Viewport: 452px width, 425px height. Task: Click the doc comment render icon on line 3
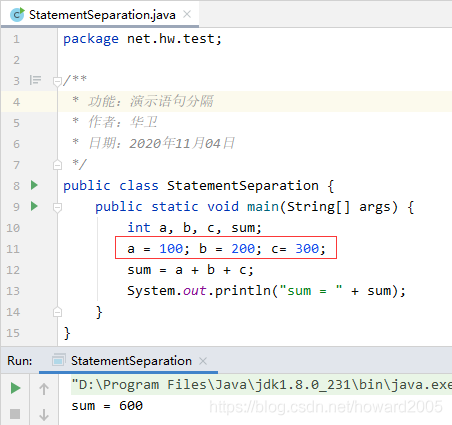click(x=35, y=80)
